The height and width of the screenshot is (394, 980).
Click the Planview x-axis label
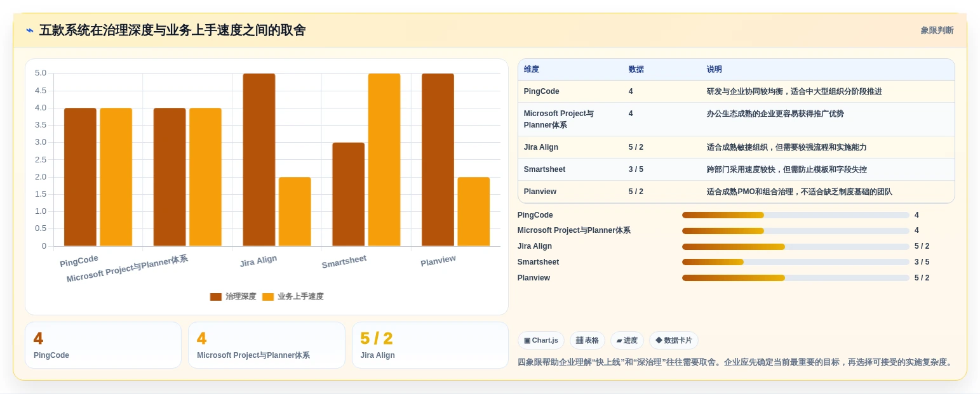tap(438, 261)
